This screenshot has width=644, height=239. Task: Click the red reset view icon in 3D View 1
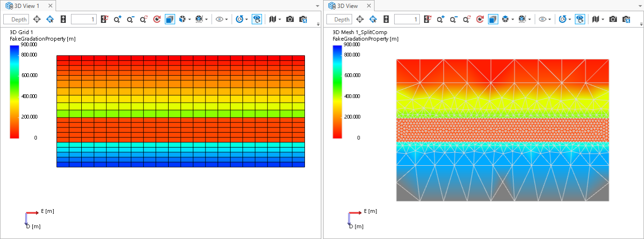[x=157, y=19]
